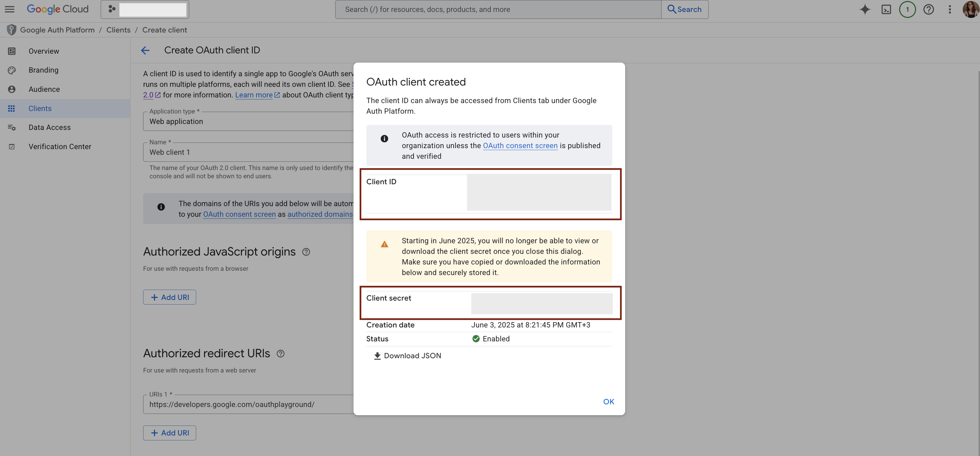Open the navigation hamburger menu

click(9, 9)
